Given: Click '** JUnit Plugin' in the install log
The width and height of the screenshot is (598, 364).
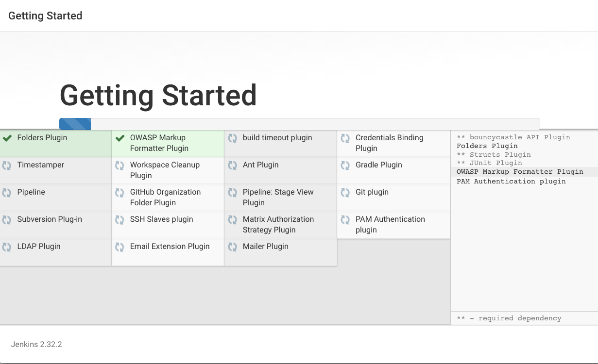Looking at the screenshot, I should [489, 163].
